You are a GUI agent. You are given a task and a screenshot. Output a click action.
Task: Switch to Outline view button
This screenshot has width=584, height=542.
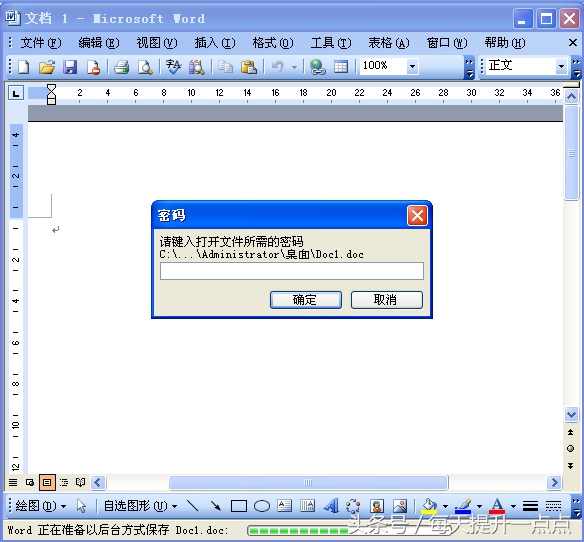point(64,482)
